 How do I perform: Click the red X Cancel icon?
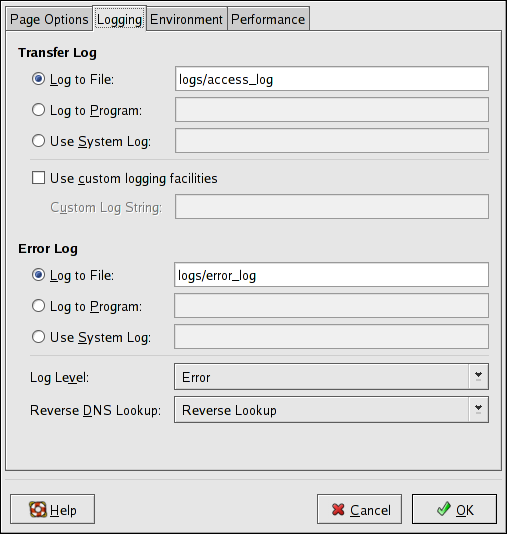[338, 509]
